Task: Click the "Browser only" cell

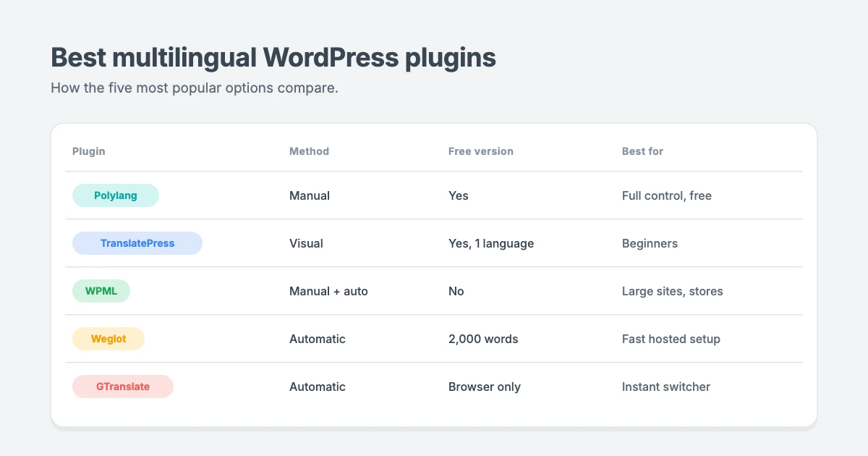Action: (x=485, y=387)
